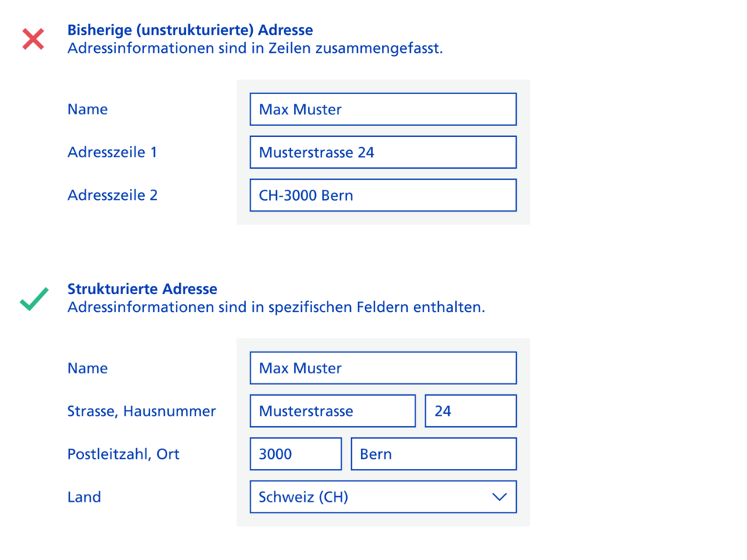The image size is (747, 560).
Task: Click the Adresszeile 1 label
Action: click(x=112, y=152)
